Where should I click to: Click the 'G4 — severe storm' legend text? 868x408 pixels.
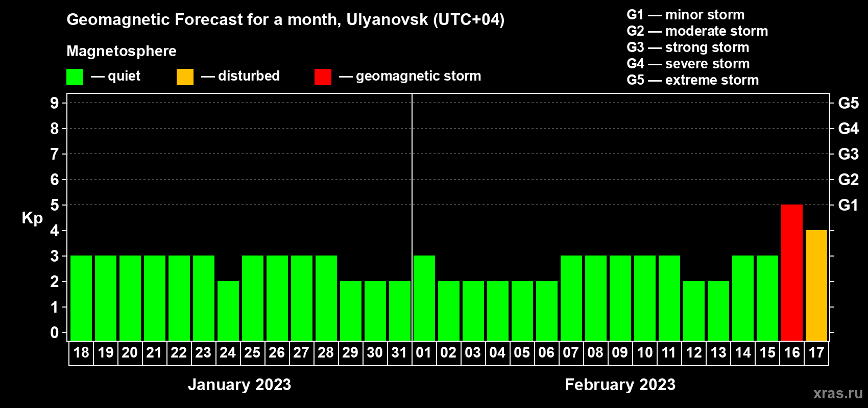688,64
